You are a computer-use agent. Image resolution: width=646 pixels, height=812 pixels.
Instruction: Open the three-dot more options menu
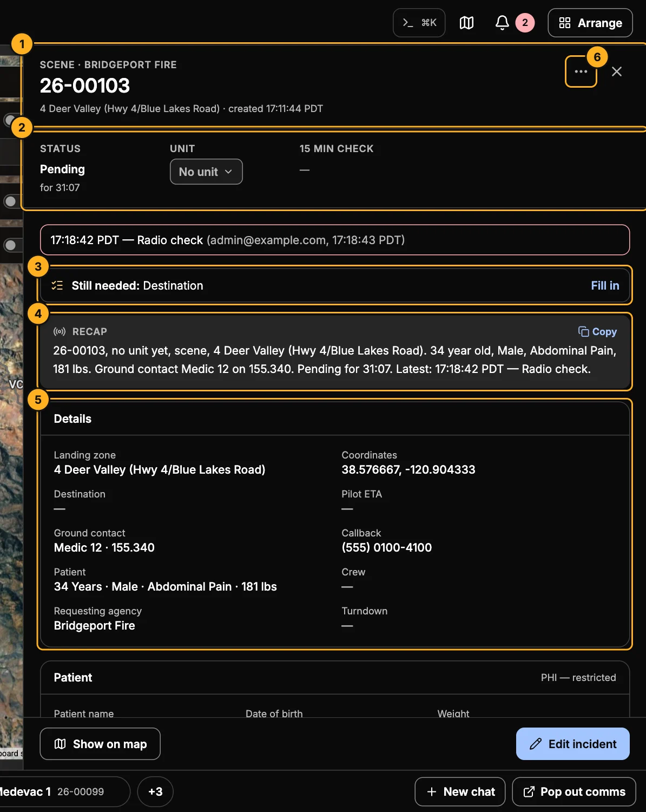[581, 71]
